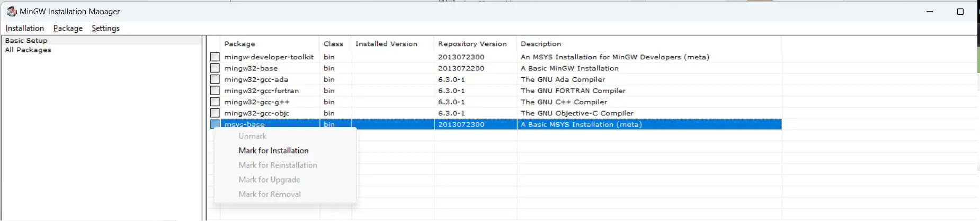Sort by the Package column header
Screen dimensions: 980x221
[270, 44]
